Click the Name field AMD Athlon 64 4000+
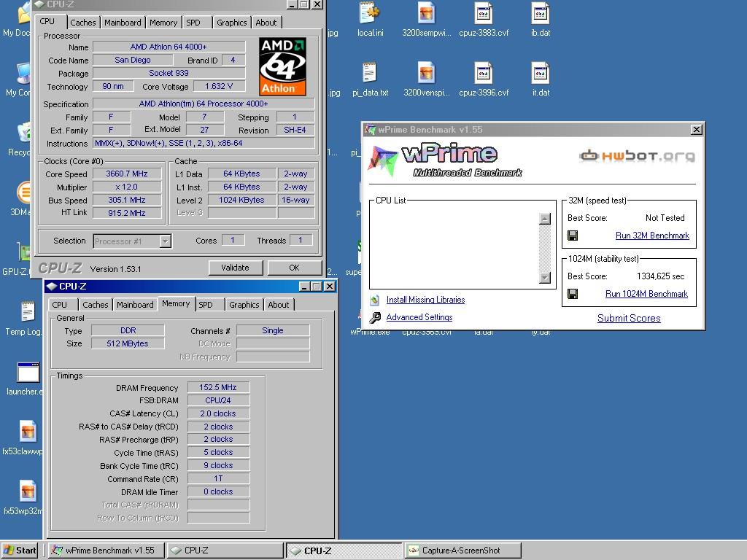 [169, 47]
